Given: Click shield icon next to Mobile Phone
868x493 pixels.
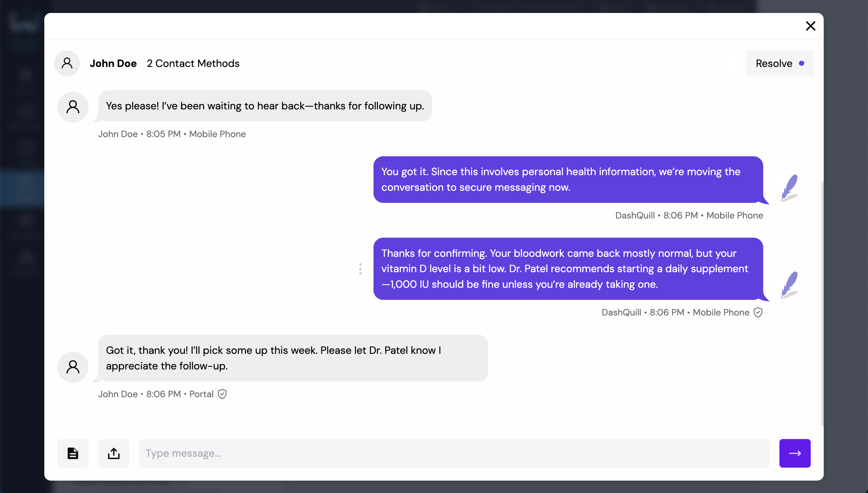Looking at the screenshot, I should [x=758, y=312].
